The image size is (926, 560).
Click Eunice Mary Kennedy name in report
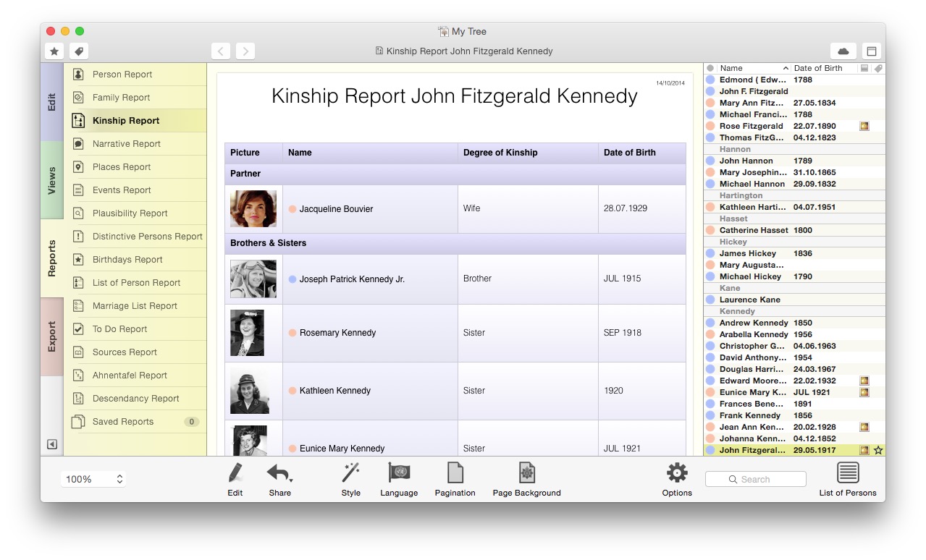tap(342, 449)
